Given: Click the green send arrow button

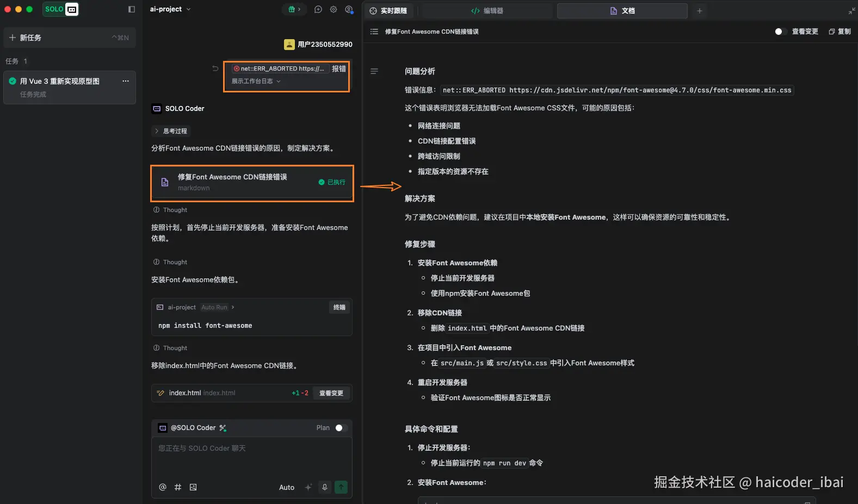Looking at the screenshot, I should (x=341, y=487).
